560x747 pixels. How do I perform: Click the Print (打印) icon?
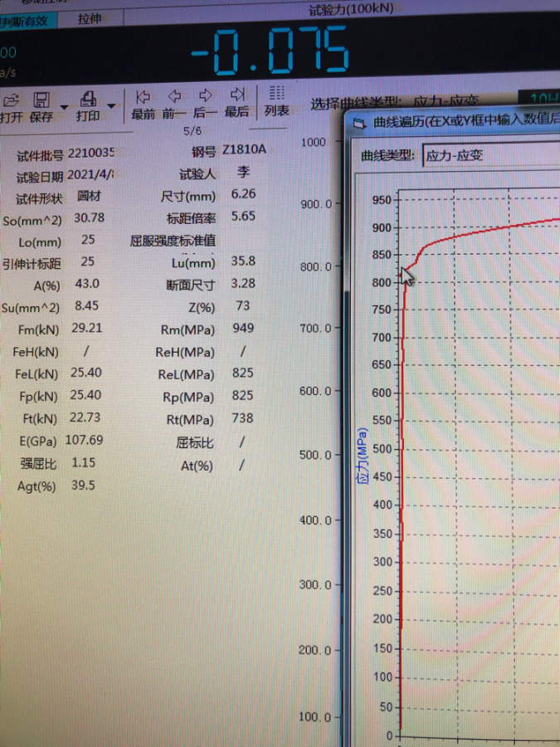point(88,99)
